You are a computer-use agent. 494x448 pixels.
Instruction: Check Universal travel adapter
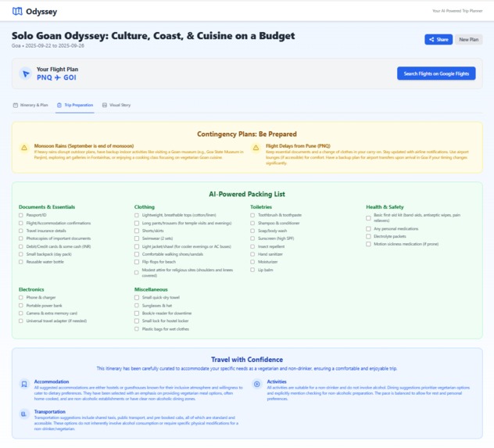tap(21, 321)
